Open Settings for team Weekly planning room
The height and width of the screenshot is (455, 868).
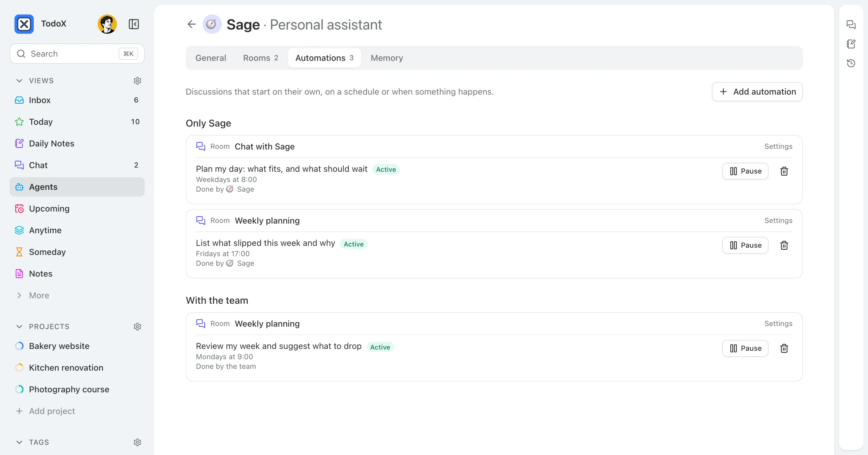[778, 323]
